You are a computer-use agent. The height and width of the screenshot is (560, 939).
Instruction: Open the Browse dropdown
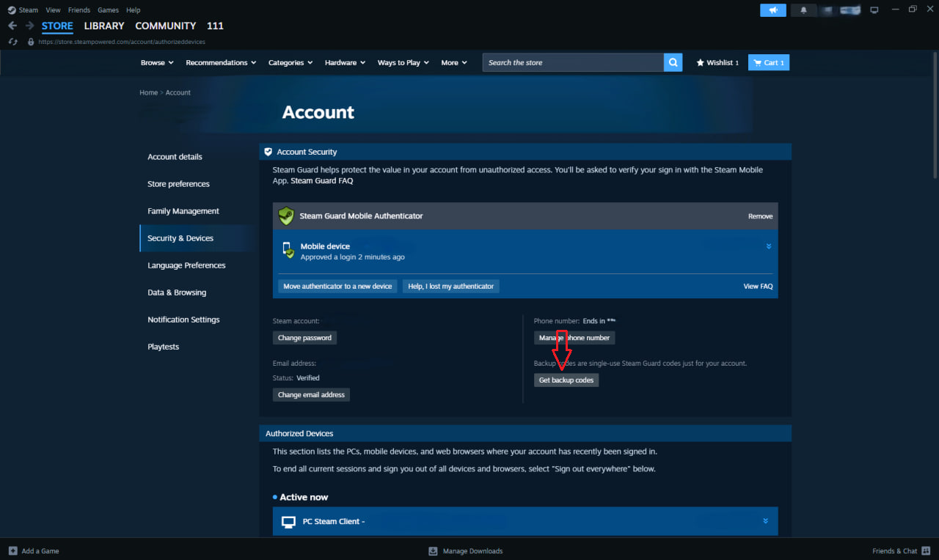coord(157,63)
